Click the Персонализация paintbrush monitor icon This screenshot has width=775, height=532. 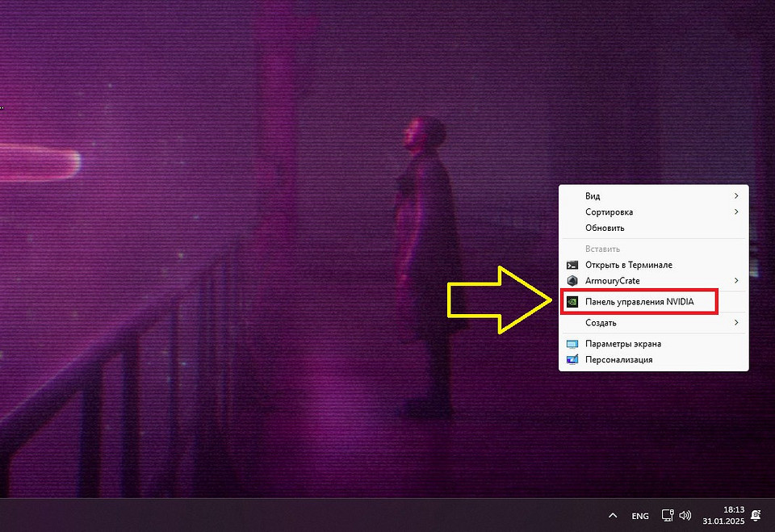pos(572,360)
